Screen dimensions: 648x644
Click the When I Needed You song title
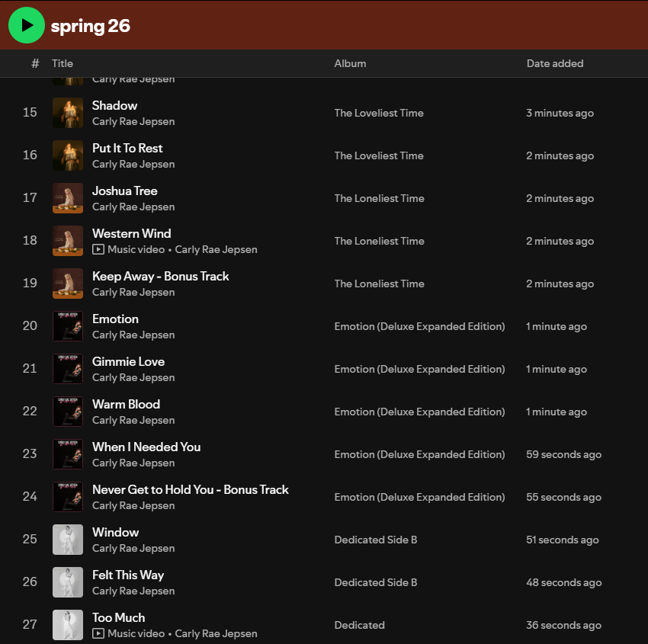(146, 447)
